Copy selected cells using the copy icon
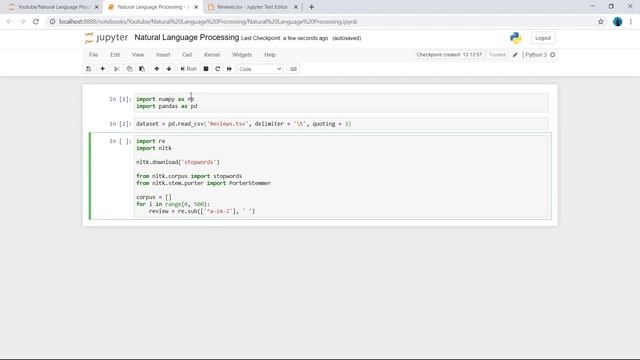Viewport: 640px width, 360px height. pyautogui.click(x=129, y=69)
